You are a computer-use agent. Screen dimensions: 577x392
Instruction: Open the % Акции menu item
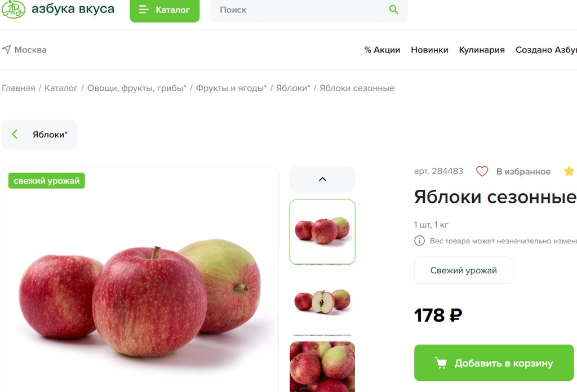(x=382, y=50)
